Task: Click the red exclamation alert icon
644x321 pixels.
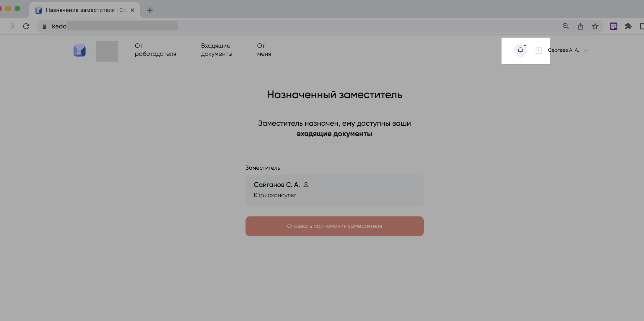Action: point(539,50)
